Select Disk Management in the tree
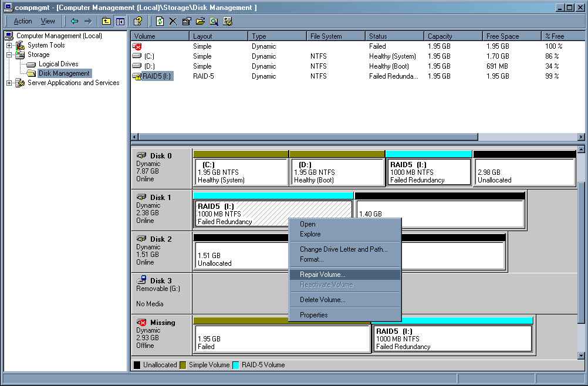The image size is (588, 386). (x=64, y=73)
